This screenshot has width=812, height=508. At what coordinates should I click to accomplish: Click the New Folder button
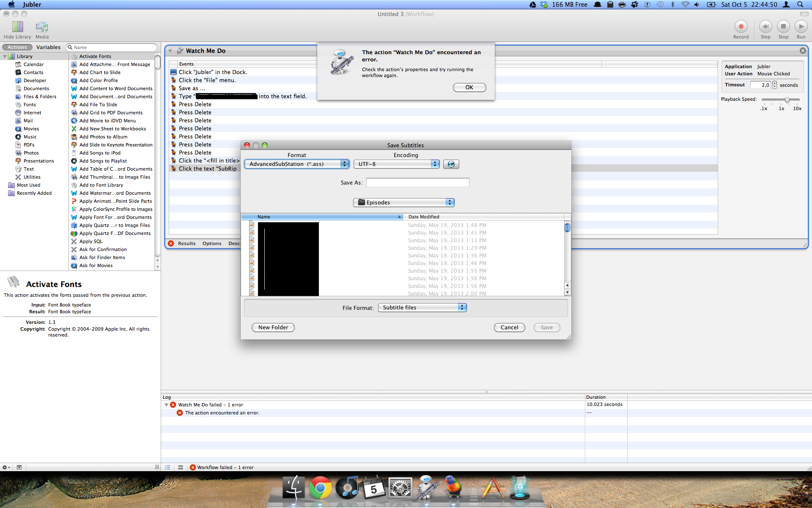(273, 328)
